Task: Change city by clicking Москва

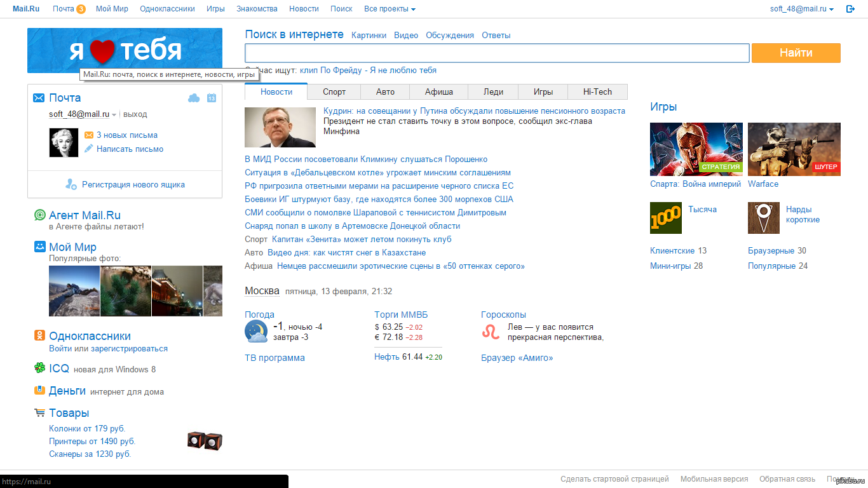Action: tap(262, 291)
